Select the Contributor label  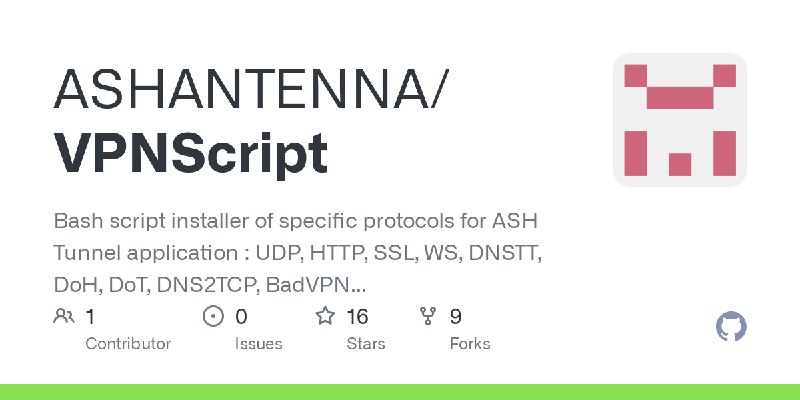click(x=128, y=344)
